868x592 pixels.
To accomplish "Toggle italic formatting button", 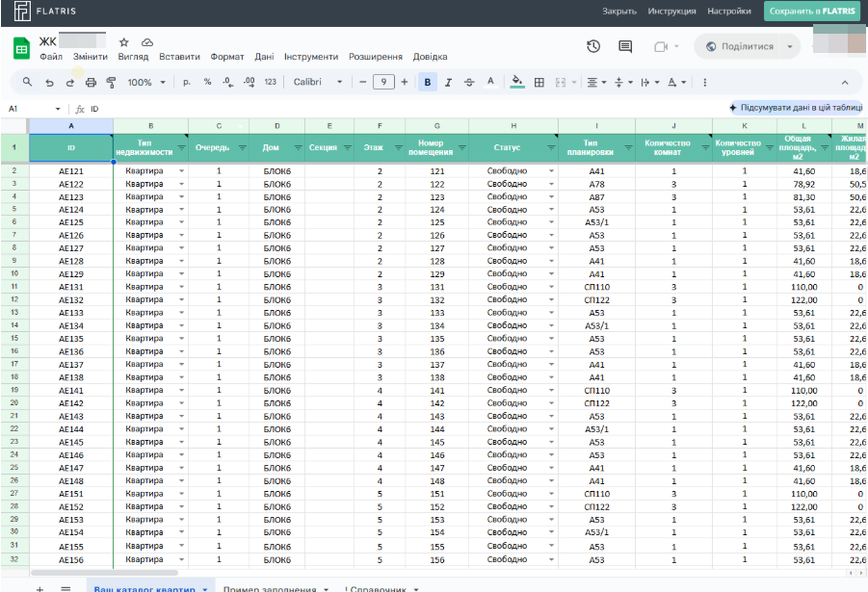I will tap(448, 83).
